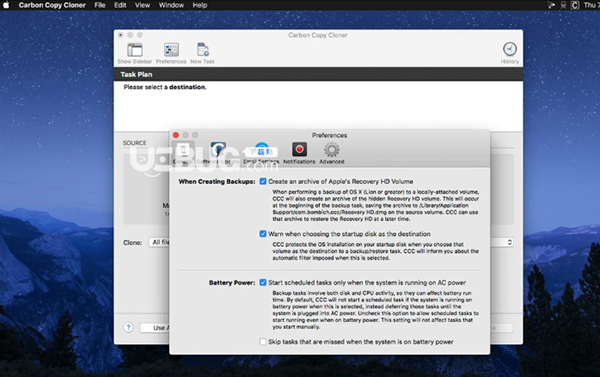Screen dimensions: 600x377
Task: Click the help question mark button
Action: (128, 327)
